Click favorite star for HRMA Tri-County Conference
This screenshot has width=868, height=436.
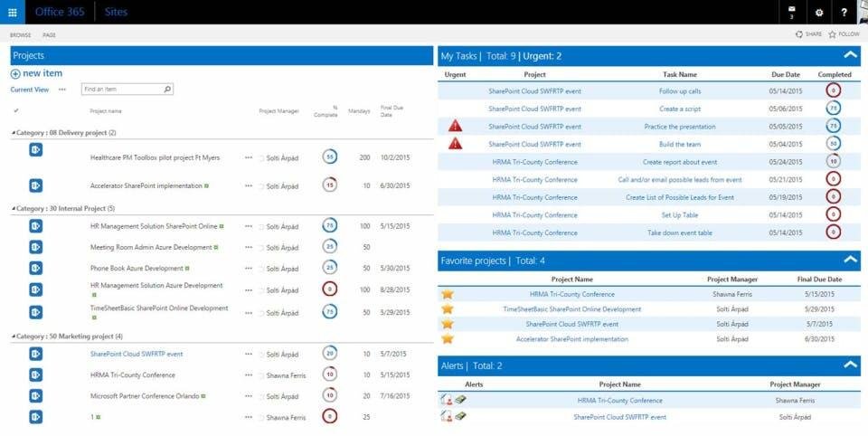(x=448, y=294)
